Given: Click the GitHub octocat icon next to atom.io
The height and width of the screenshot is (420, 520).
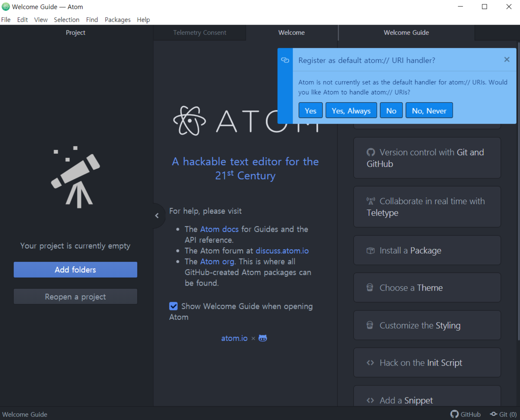Looking at the screenshot, I should pyautogui.click(x=263, y=338).
